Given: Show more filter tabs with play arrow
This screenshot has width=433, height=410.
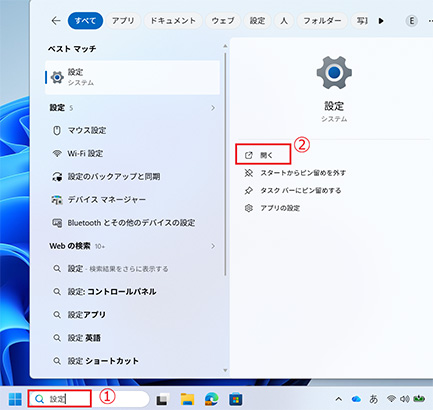Looking at the screenshot, I should pos(381,21).
